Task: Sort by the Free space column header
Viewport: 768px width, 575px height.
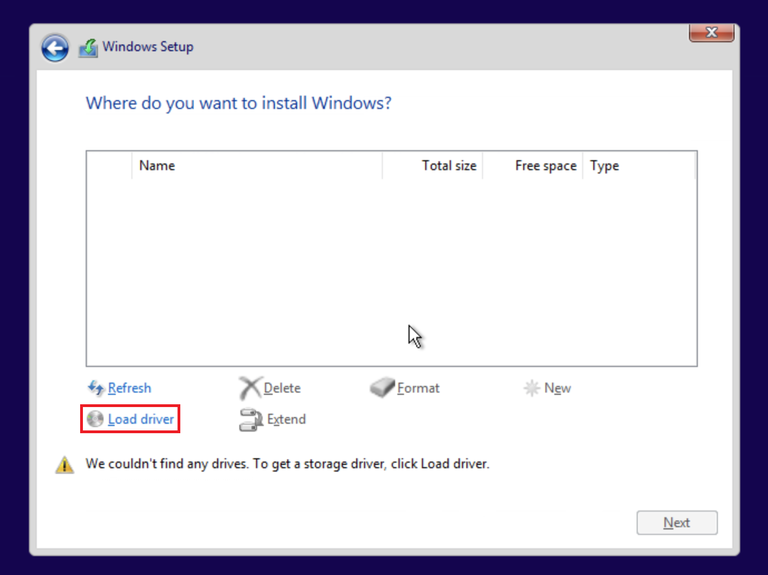Action: click(x=545, y=166)
